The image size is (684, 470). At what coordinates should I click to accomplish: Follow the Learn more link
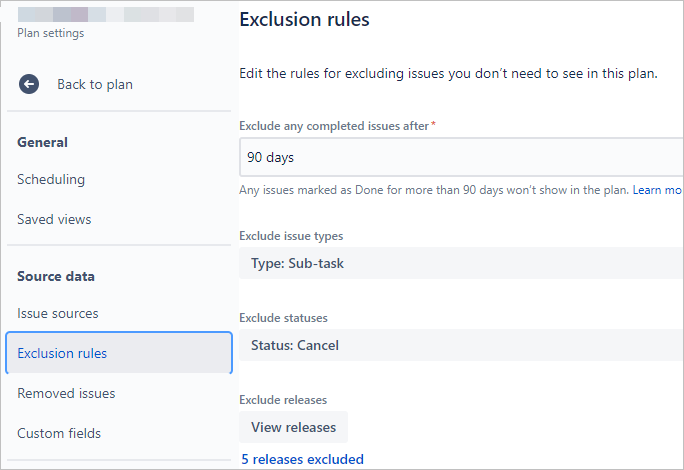tap(657, 190)
